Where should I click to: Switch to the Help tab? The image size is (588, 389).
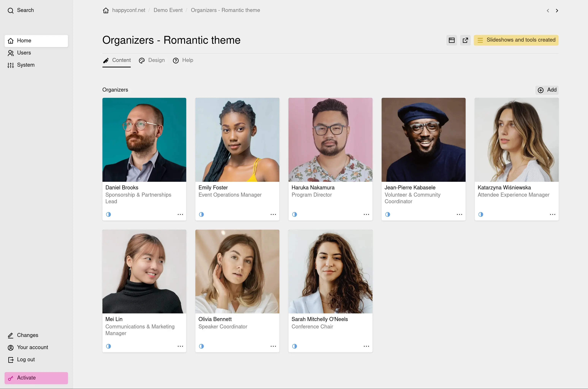183,60
